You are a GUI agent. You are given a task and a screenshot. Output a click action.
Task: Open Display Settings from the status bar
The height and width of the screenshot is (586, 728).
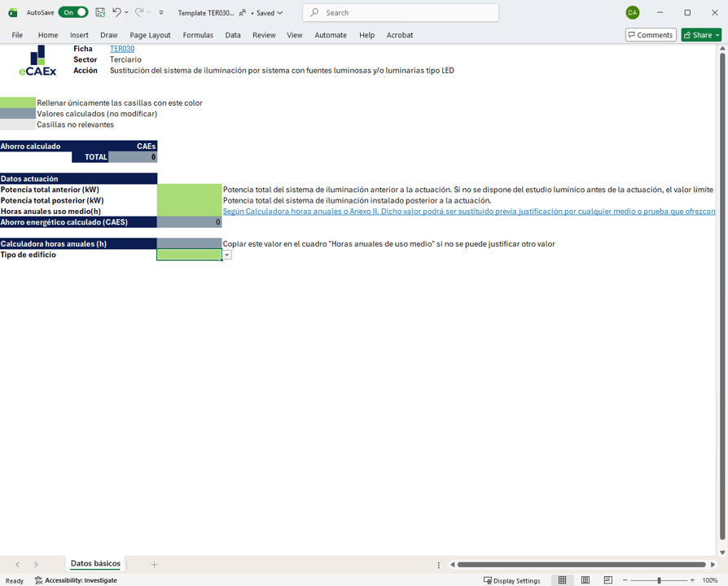(512, 580)
